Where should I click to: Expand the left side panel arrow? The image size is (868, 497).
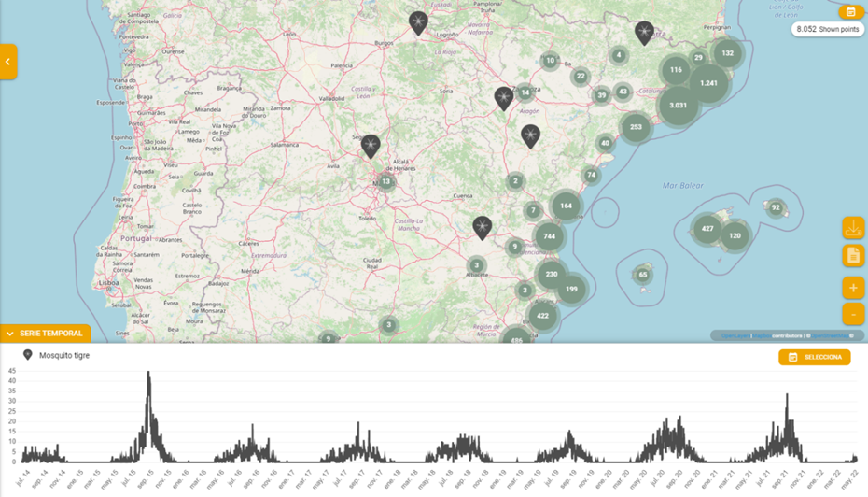point(8,62)
